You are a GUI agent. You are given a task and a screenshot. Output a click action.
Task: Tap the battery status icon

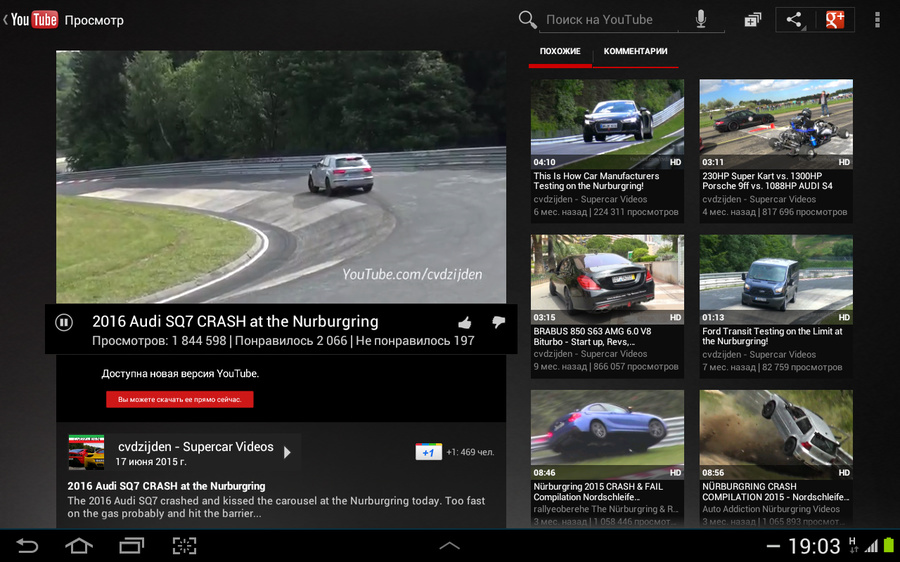(x=889, y=545)
